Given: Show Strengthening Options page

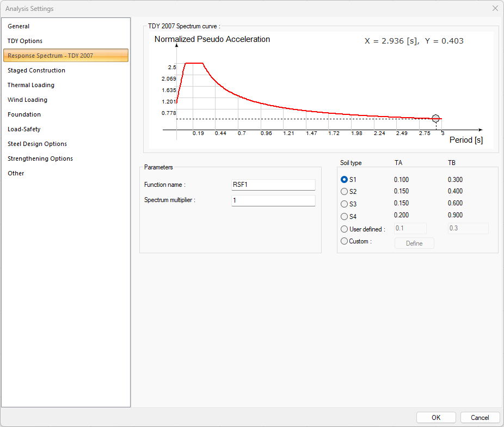Looking at the screenshot, I should (40, 158).
